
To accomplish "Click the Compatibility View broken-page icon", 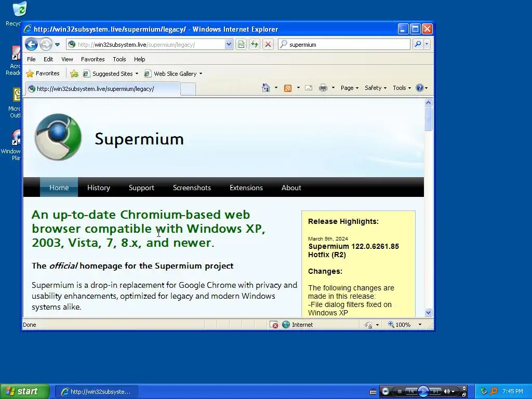I will click(241, 44).
